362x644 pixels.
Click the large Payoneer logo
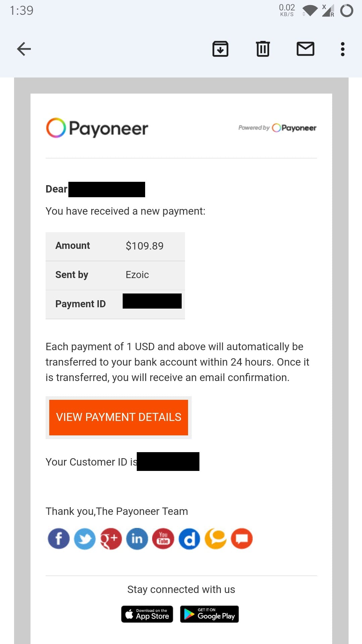[x=97, y=128]
